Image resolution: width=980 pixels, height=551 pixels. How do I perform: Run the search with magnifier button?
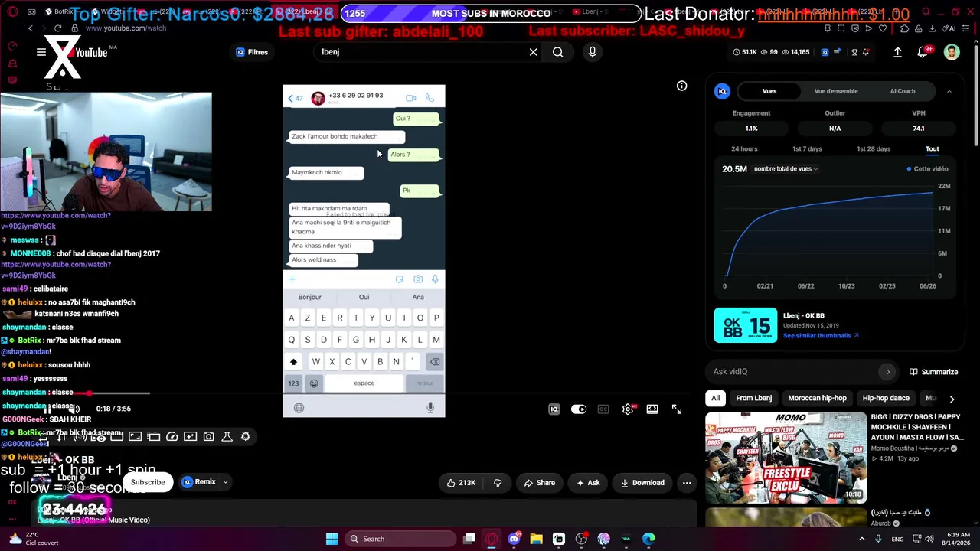point(558,52)
